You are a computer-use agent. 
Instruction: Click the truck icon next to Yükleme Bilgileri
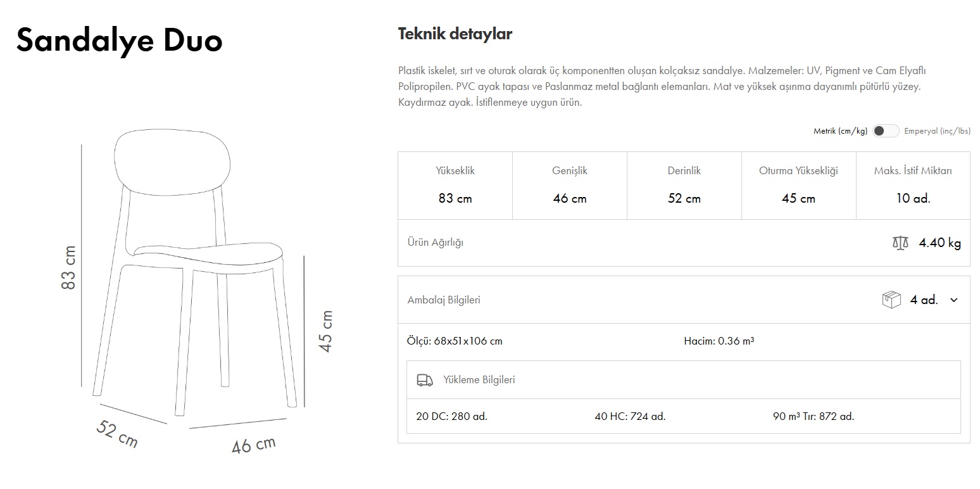pos(425,380)
